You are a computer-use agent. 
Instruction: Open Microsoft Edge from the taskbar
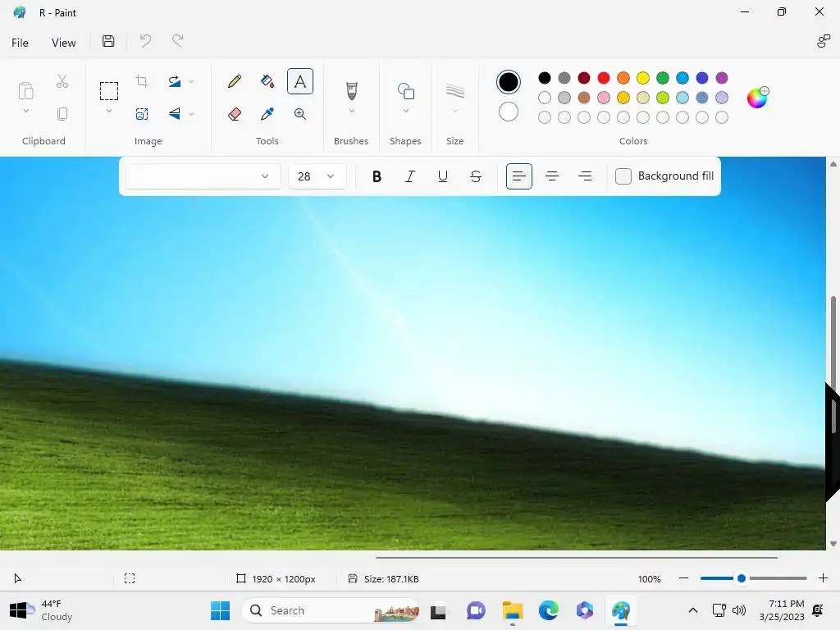pos(549,610)
